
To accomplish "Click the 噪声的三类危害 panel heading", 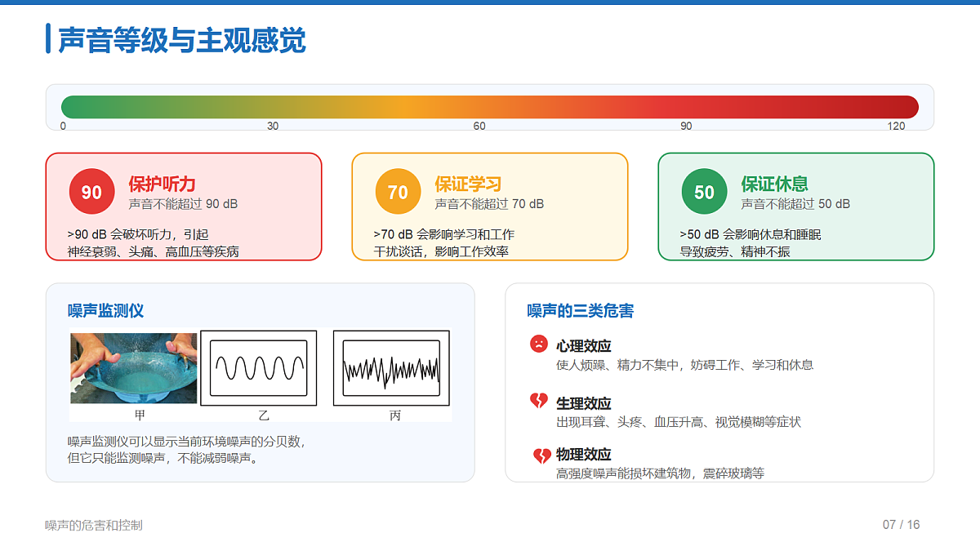I will (x=580, y=311).
